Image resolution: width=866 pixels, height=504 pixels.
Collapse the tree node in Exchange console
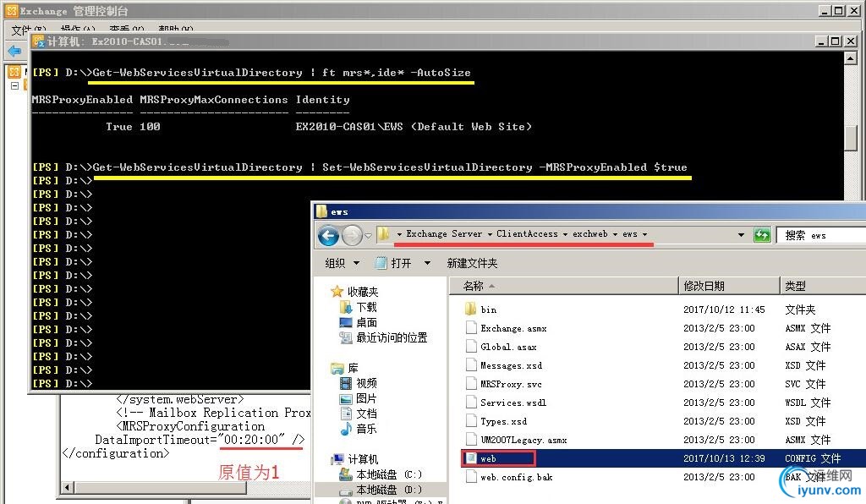click(x=15, y=86)
